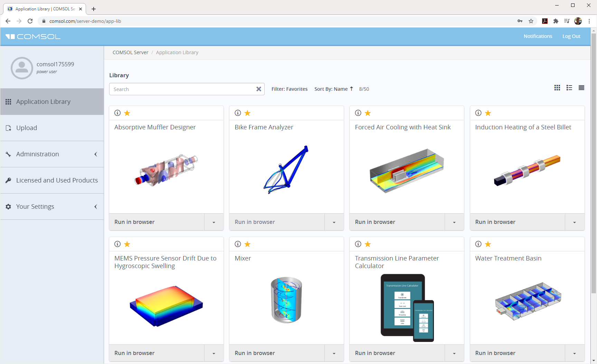Image resolution: width=597 pixels, height=364 pixels.
Task: Open Forced Air Cooling run options dropdown
Action: coord(454,222)
